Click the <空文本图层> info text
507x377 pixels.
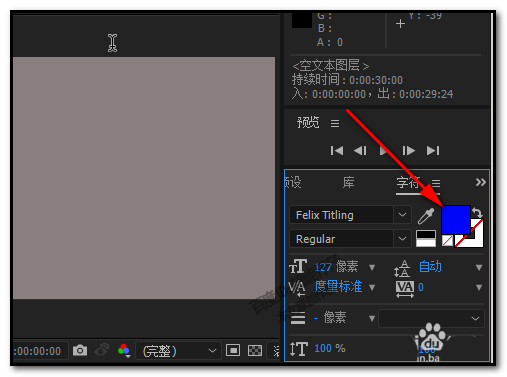click(331, 66)
